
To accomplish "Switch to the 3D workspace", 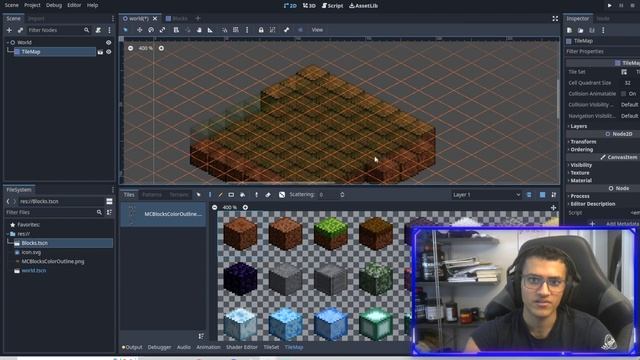I will [x=309, y=6].
